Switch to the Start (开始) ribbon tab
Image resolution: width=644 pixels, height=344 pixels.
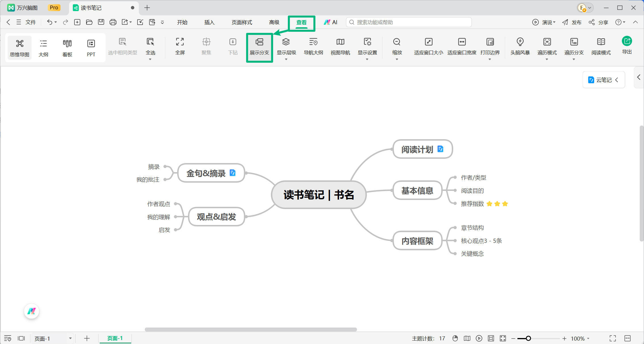182,22
